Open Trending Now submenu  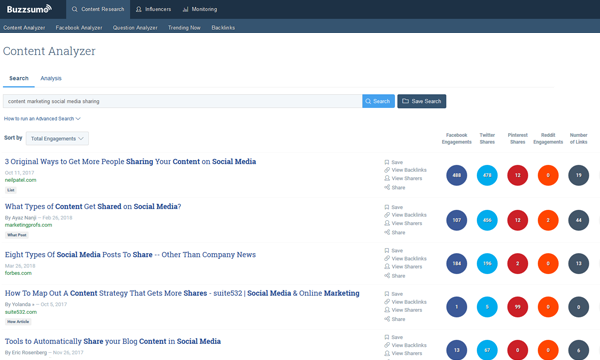tap(184, 28)
